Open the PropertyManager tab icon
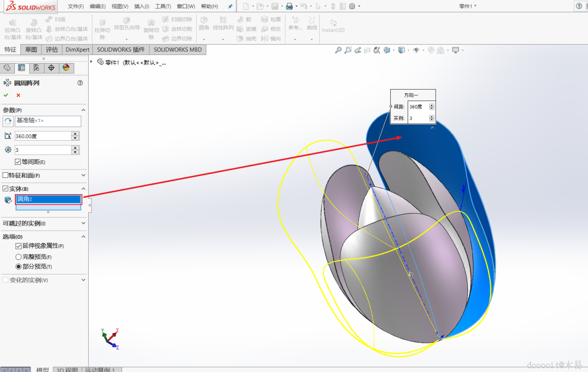This screenshot has width=588, height=372. click(21, 68)
